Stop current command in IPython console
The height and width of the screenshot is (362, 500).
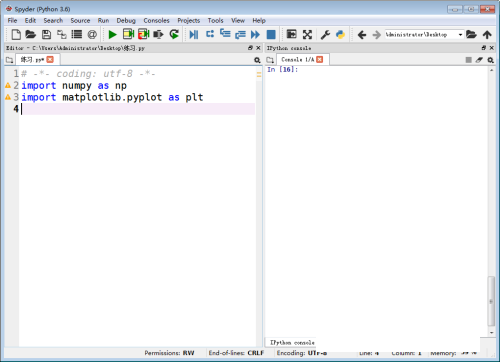coord(468,60)
